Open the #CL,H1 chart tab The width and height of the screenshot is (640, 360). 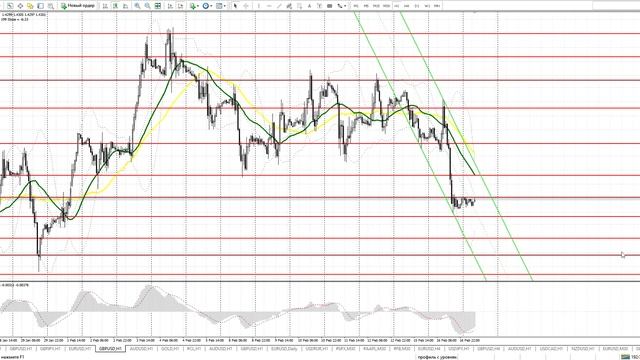coord(193,349)
